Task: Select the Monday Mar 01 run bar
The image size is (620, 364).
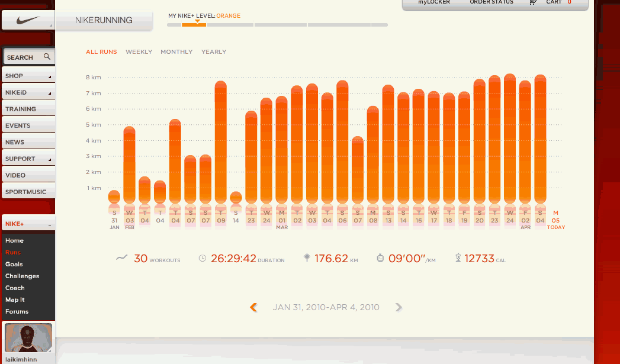Action: (x=281, y=150)
